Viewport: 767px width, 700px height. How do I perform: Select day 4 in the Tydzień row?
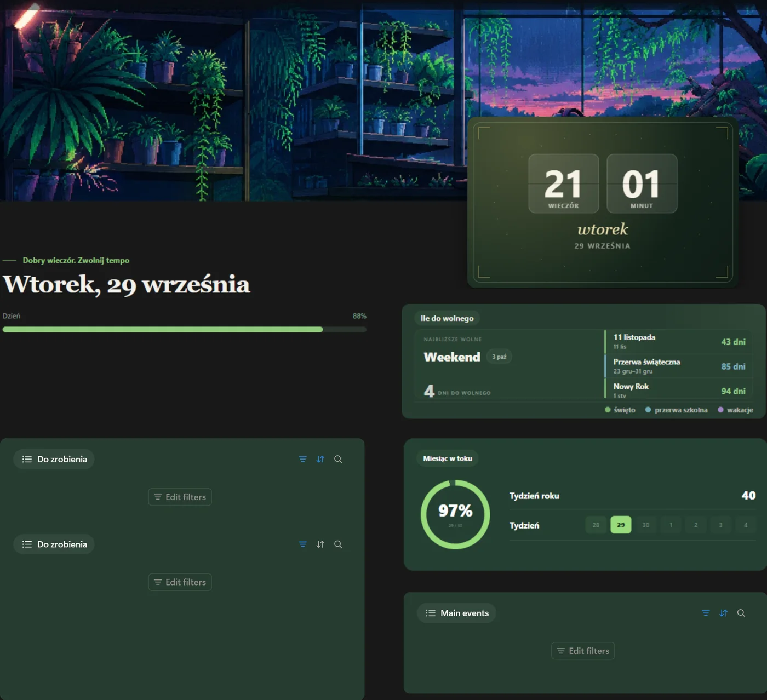(746, 525)
